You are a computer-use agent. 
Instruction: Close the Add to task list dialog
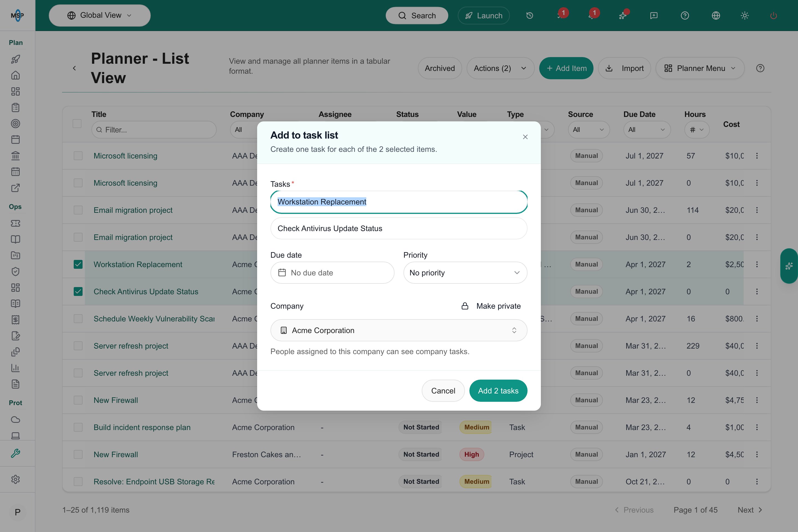tap(525, 137)
